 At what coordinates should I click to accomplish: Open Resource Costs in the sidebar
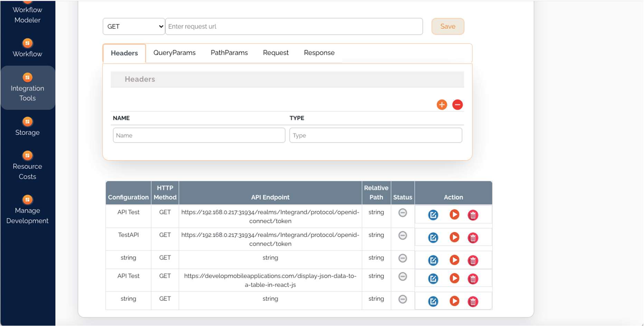click(27, 166)
